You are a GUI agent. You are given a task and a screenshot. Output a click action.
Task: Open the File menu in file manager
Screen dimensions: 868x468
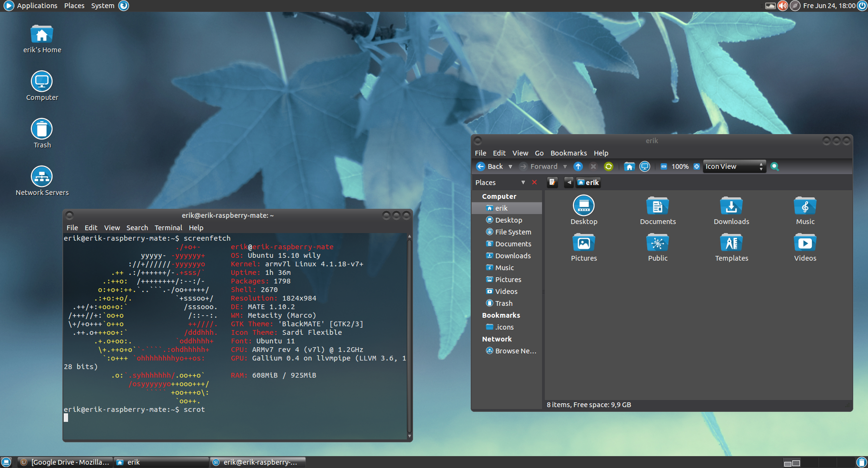481,153
